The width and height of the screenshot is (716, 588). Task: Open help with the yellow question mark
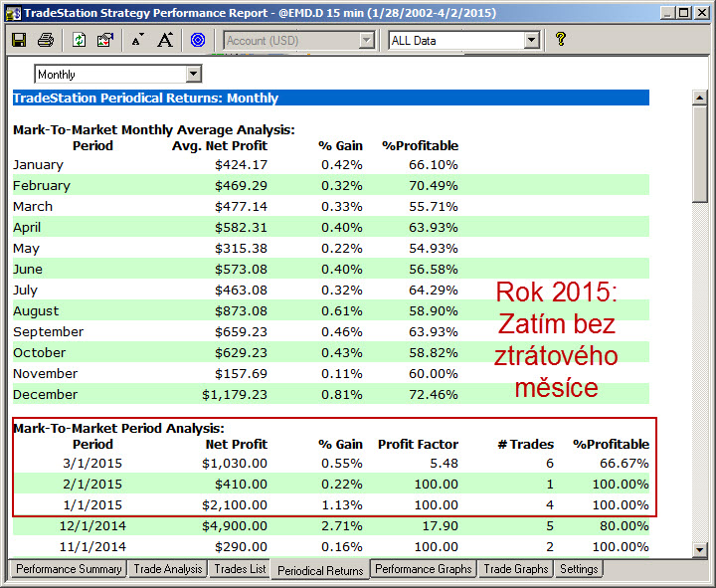click(x=561, y=39)
